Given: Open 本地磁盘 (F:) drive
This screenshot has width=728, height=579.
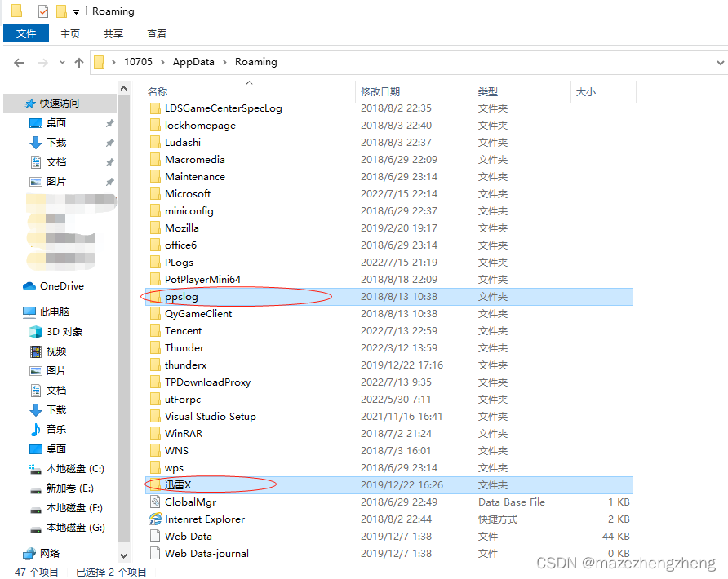Looking at the screenshot, I should pos(74,508).
